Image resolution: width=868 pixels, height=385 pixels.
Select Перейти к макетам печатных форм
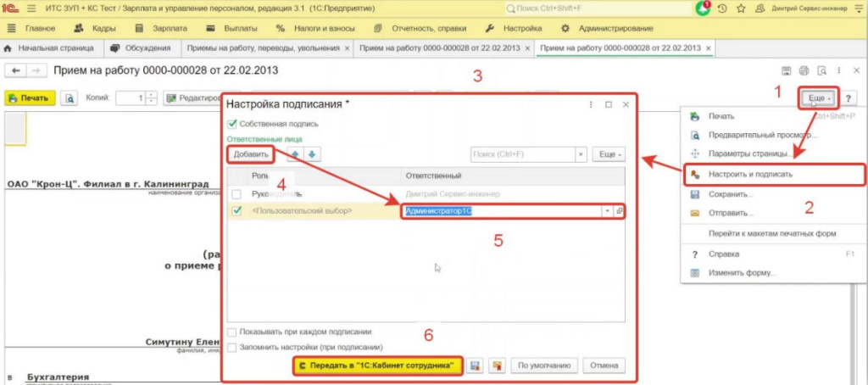tap(774, 233)
